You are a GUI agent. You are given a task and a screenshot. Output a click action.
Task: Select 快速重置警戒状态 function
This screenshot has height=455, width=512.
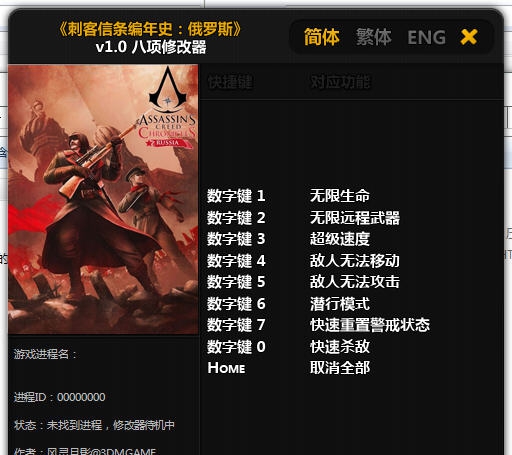370,325
